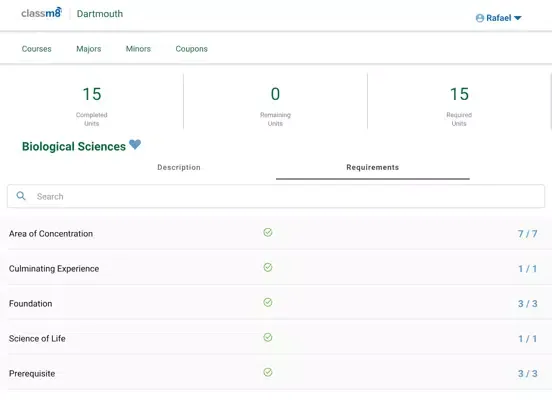
Task: Click the Foundation completion checkmark
Action: pos(268,302)
